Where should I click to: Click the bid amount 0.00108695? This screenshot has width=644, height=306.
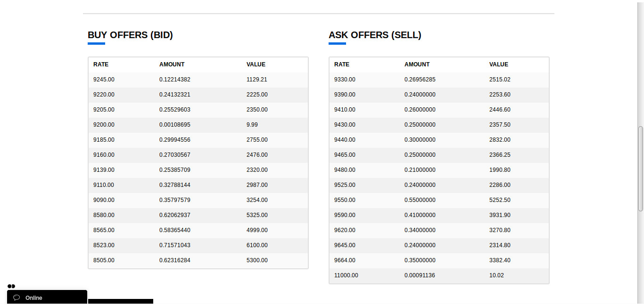point(175,125)
